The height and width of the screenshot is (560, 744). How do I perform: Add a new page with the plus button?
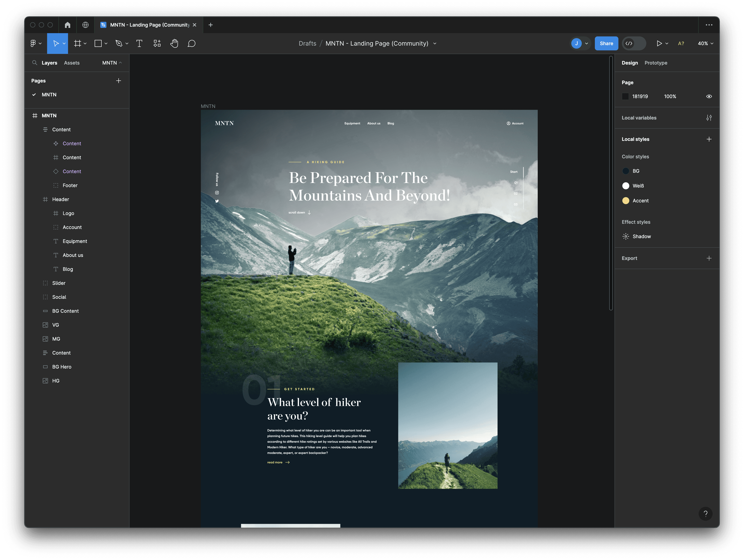click(119, 80)
